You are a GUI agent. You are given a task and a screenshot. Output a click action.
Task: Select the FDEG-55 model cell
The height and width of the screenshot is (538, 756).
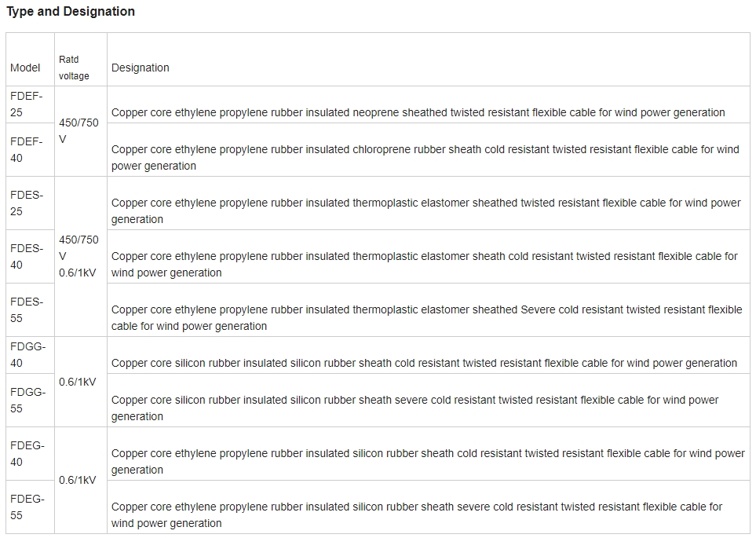[31, 507]
